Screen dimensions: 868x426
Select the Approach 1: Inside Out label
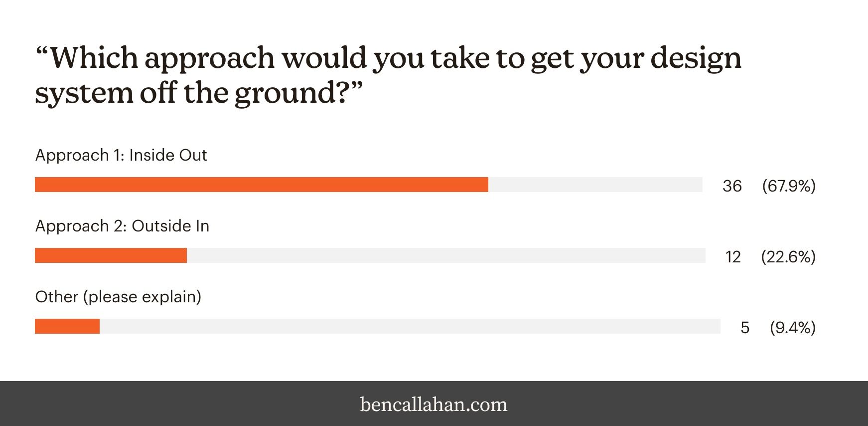(121, 155)
